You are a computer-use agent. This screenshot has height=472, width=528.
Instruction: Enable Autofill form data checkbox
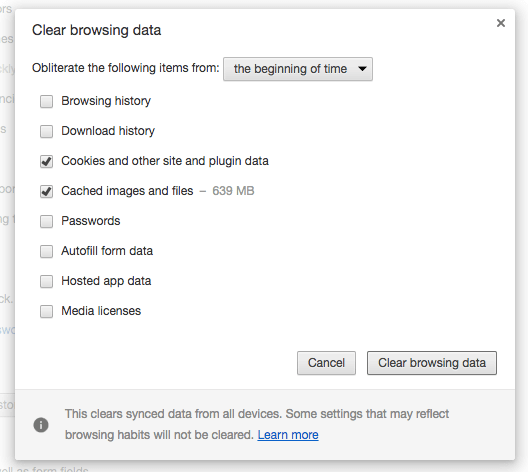[x=46, y=251]
